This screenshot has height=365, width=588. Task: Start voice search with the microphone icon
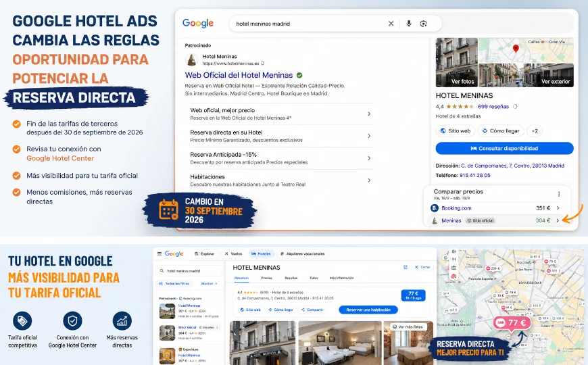coord(409,24)
